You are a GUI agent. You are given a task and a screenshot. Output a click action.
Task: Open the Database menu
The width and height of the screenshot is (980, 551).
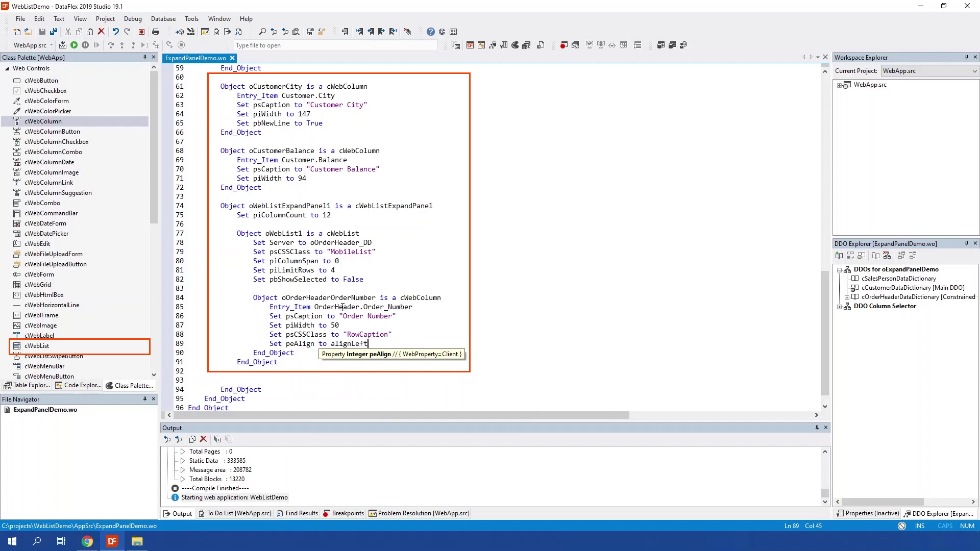pos(163,19)
